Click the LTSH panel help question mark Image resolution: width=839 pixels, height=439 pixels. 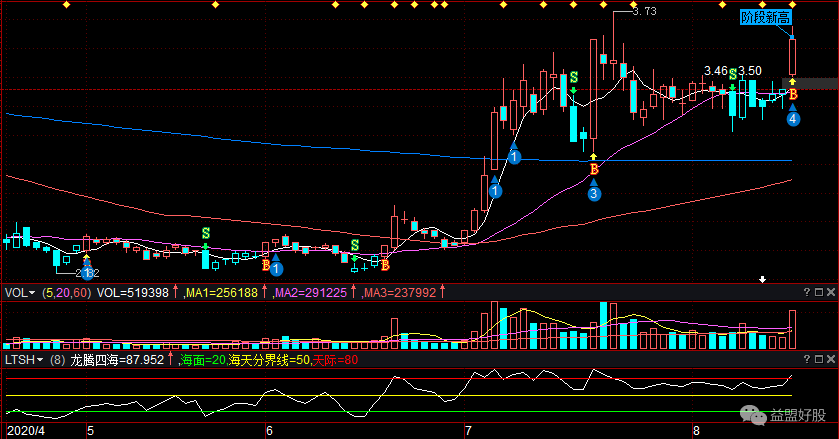point(807,360)
